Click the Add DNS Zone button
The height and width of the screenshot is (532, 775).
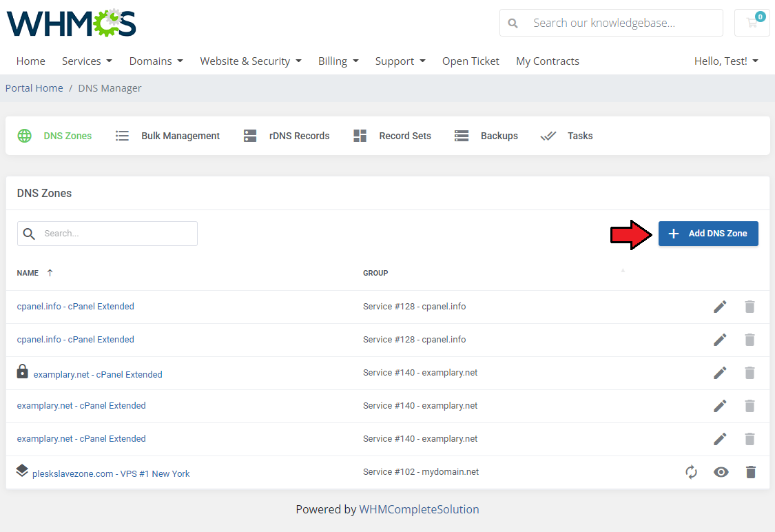click(708, 234)
